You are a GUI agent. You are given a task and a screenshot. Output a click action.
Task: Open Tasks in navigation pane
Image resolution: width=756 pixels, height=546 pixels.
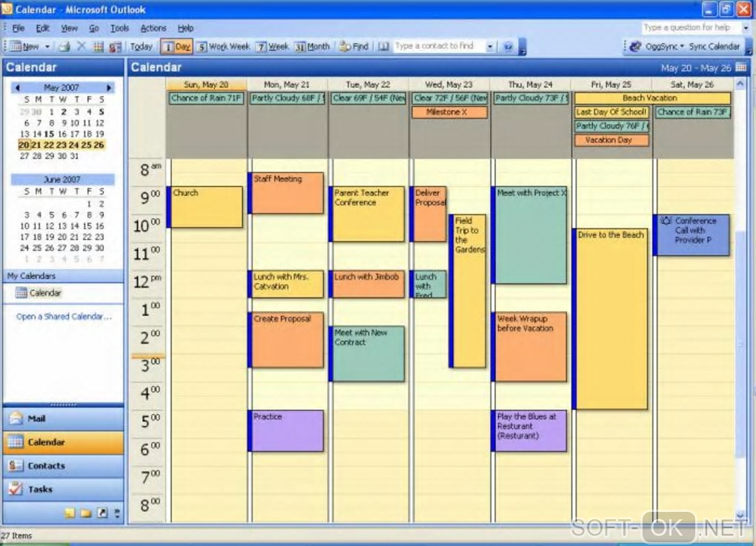click(63, 489)
